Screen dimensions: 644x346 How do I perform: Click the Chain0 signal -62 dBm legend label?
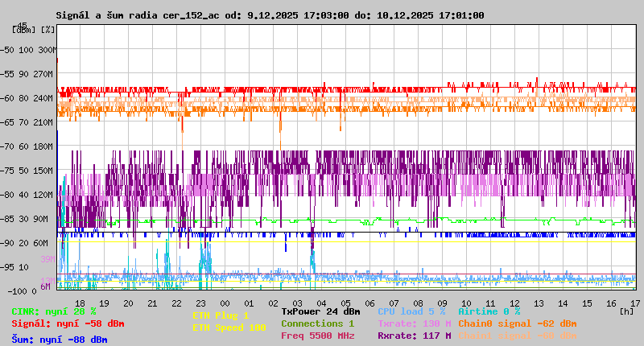click(517, 323)
